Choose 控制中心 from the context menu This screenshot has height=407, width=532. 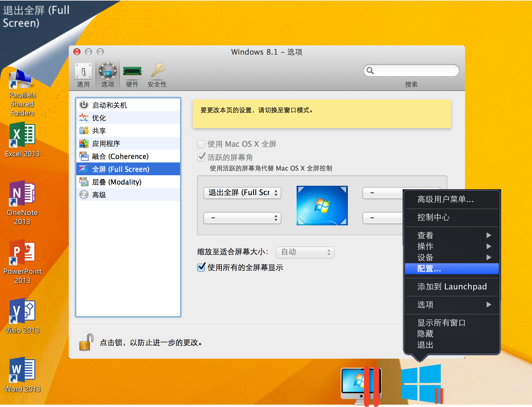[452, 217]
